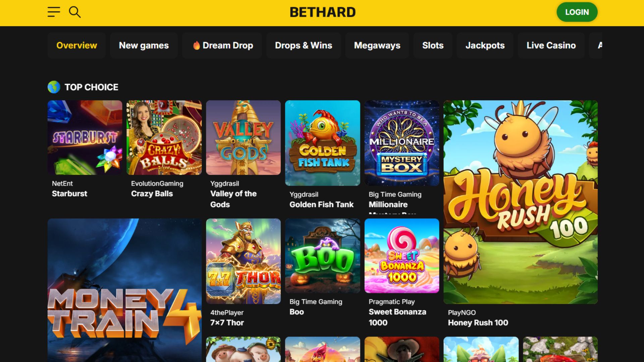Image resolution: width=644 pixels, height=362 pixels.
Task: Click the search magnifier icon
Action: pos(74,12)
